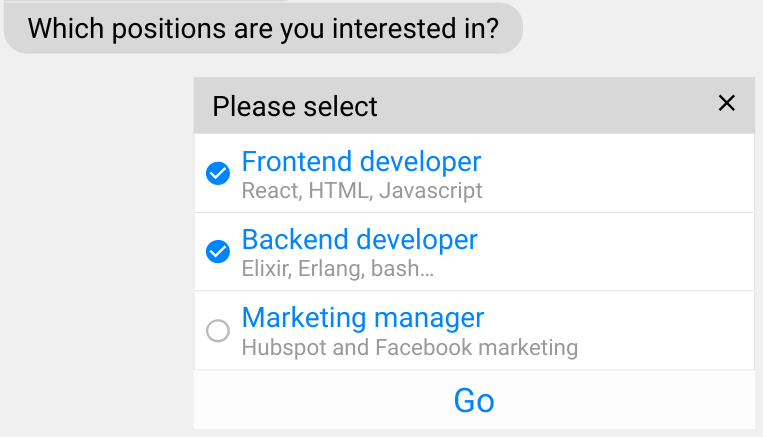Close the Please select dialog
763x437 pixels.
(727, 103)
